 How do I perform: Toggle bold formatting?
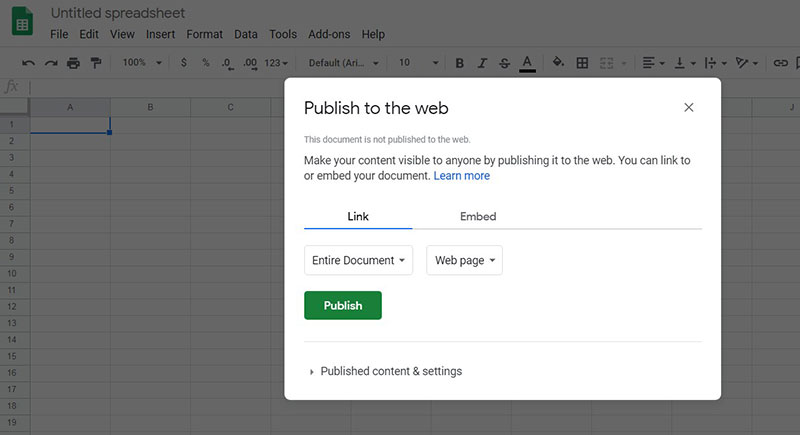pos(460,63)
